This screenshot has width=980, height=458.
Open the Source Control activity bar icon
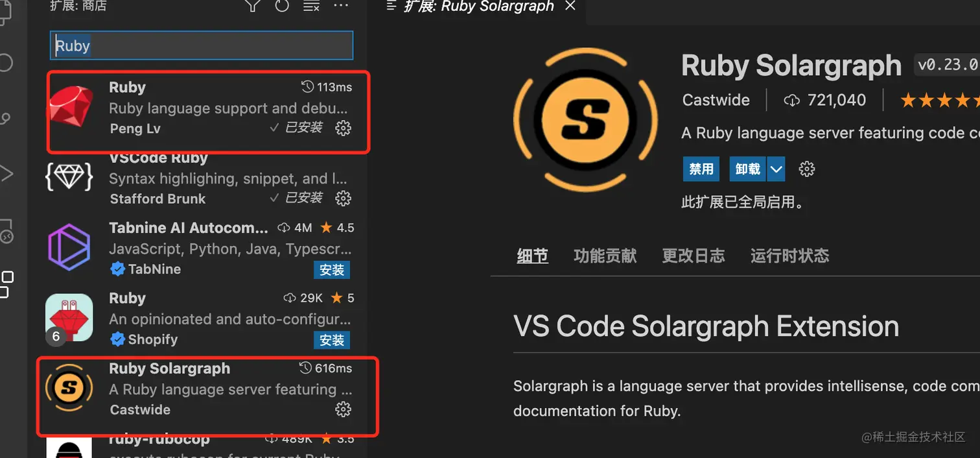coord(6,118)
